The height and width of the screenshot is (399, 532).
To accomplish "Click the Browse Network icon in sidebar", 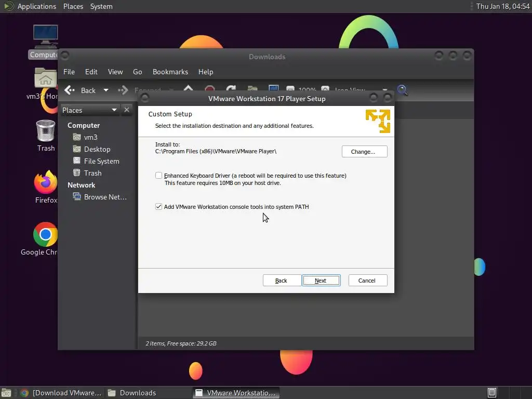I will point(77,197).
